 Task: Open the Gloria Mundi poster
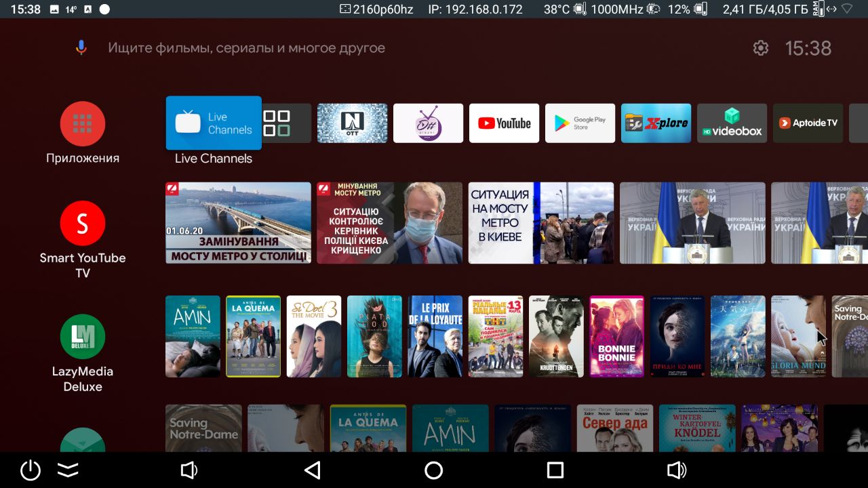click(x=799, y=336)
